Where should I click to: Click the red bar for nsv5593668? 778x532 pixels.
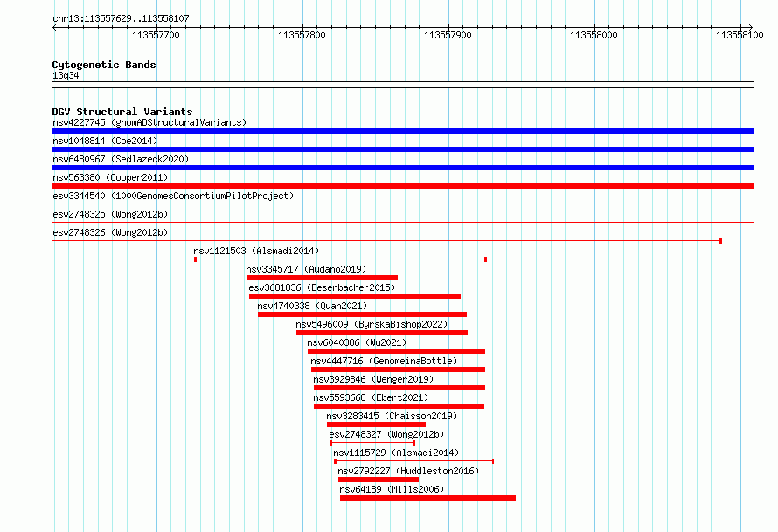[x=399, y=406]
